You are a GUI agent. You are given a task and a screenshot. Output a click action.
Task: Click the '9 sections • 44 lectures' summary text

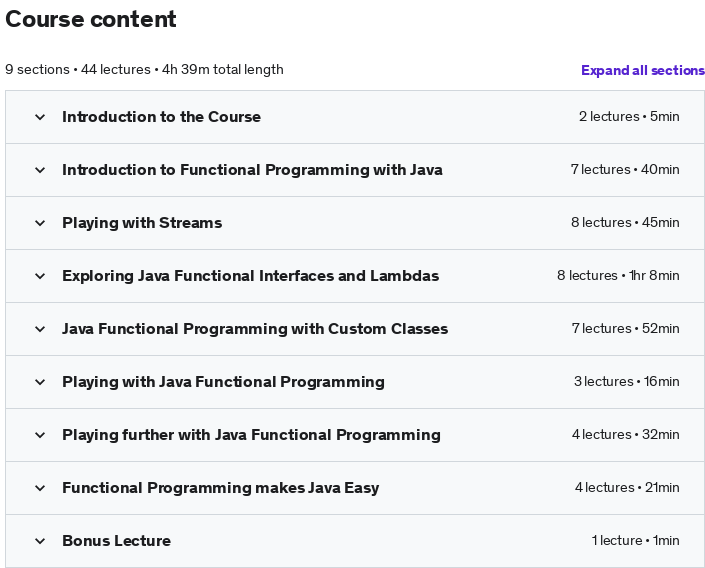78,70
